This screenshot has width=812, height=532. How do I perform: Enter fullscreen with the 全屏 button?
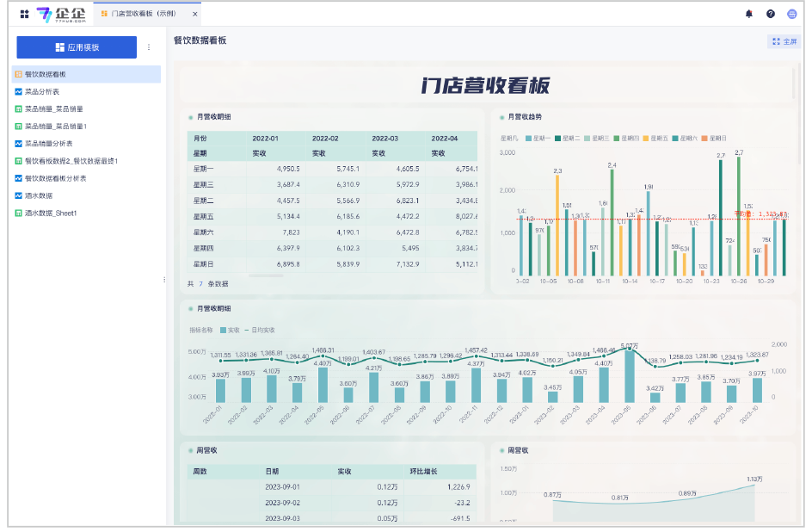coord(784,41)
